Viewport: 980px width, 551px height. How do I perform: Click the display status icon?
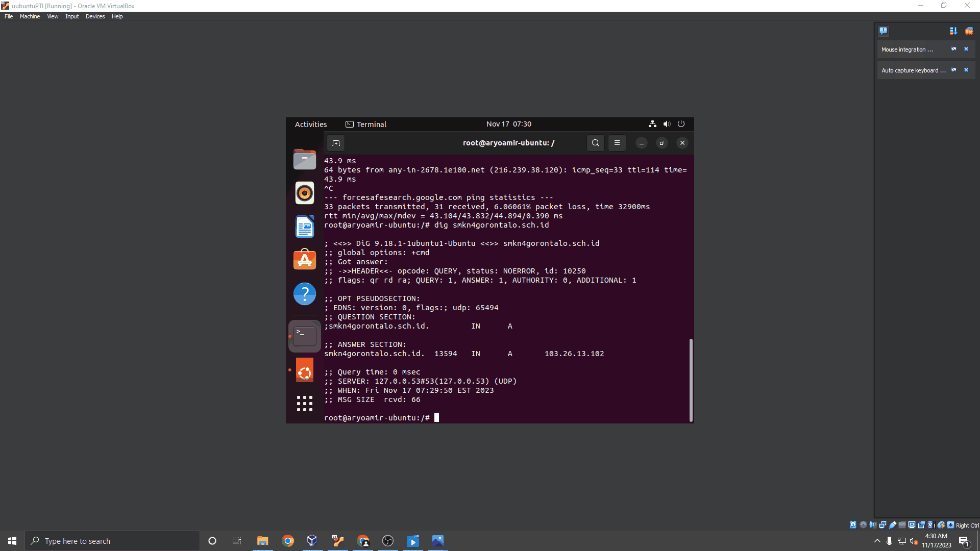[x=912, y=525]
